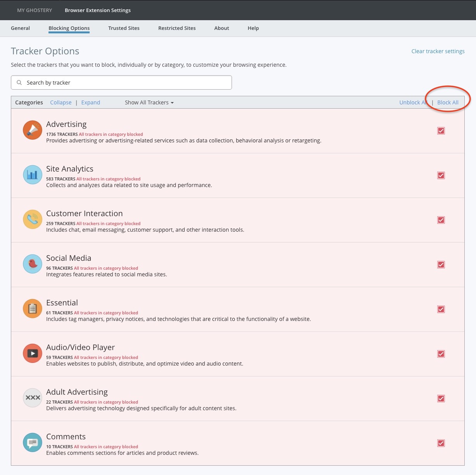This screenshot has height=475, width=476.
Task: Select the Blocking Options tab
Action: pos(69,28)
